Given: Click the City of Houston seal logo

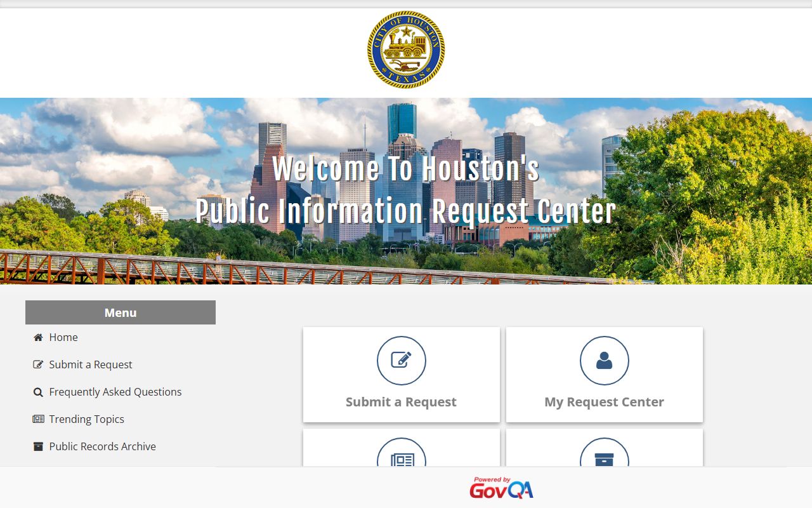Looking at the screenshot, I should [x=406, y=50].
